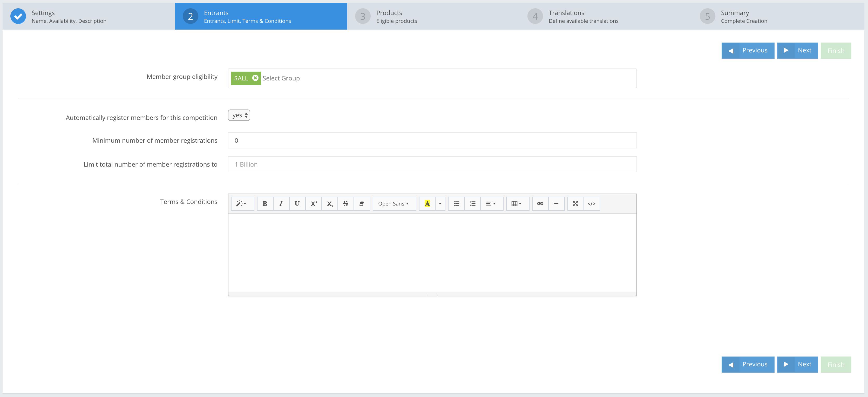Apply yellow highlight color swatch
868x397 pixels.
tap(427, 204)
